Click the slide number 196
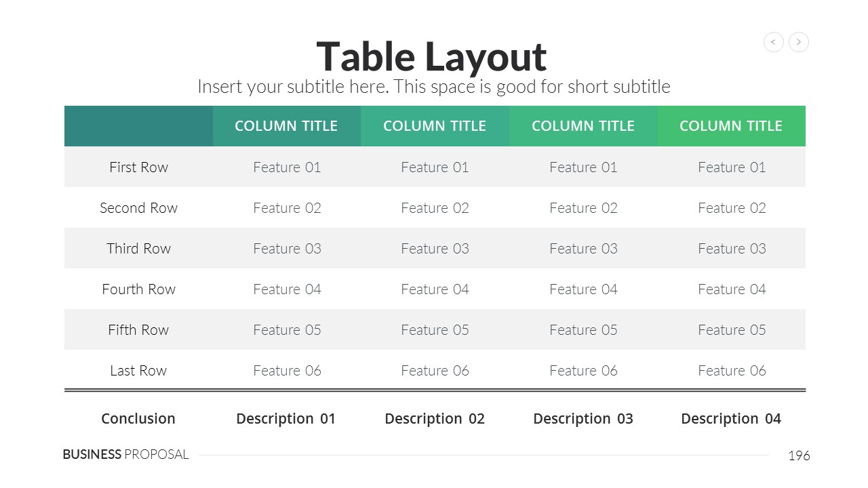Screen dimensions: 868x488 point(799,456)
